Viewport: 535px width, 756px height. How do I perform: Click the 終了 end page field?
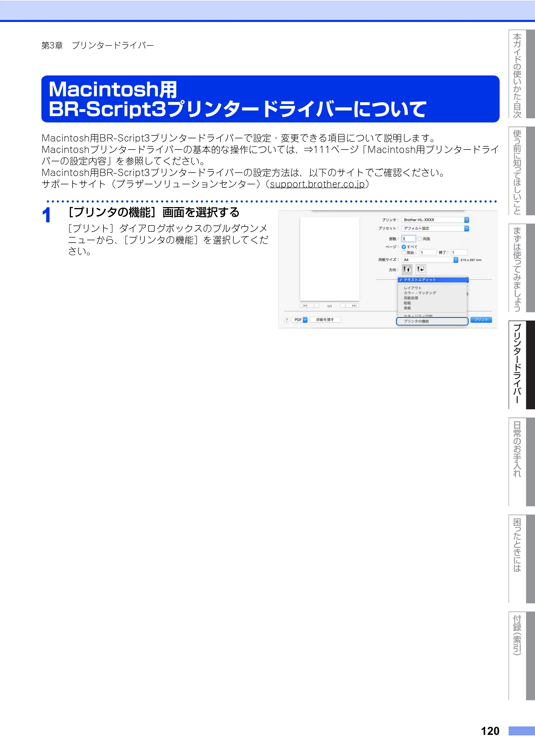point(459,253)
